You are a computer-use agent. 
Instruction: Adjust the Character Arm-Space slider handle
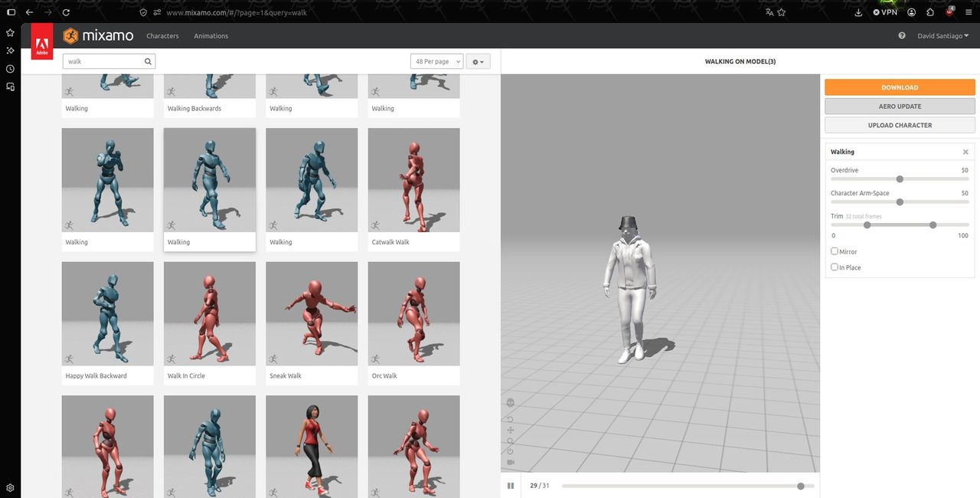click(x=900, y=202)
